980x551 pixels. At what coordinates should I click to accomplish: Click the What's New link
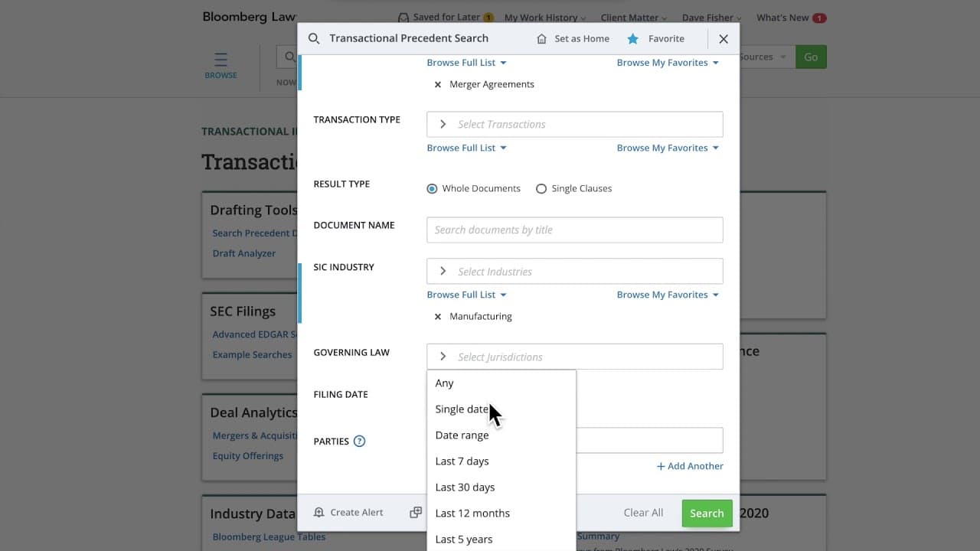click(782, 18)
